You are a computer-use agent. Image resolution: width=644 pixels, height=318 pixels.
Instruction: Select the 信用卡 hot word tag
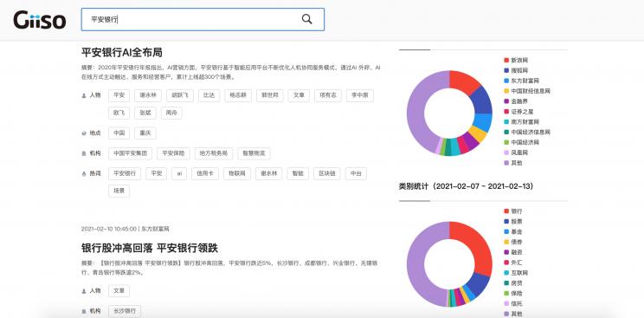pos(205,173)
